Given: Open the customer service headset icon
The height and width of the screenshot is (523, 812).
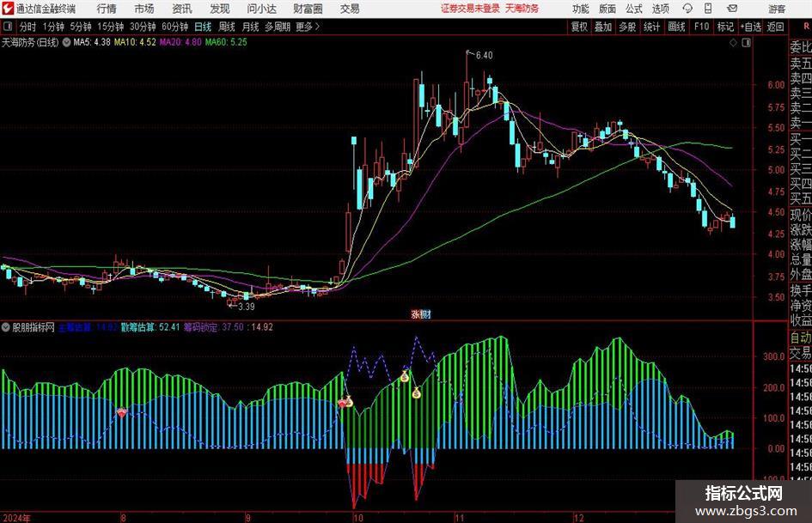Looking at the screenshot, I should 687,9.
